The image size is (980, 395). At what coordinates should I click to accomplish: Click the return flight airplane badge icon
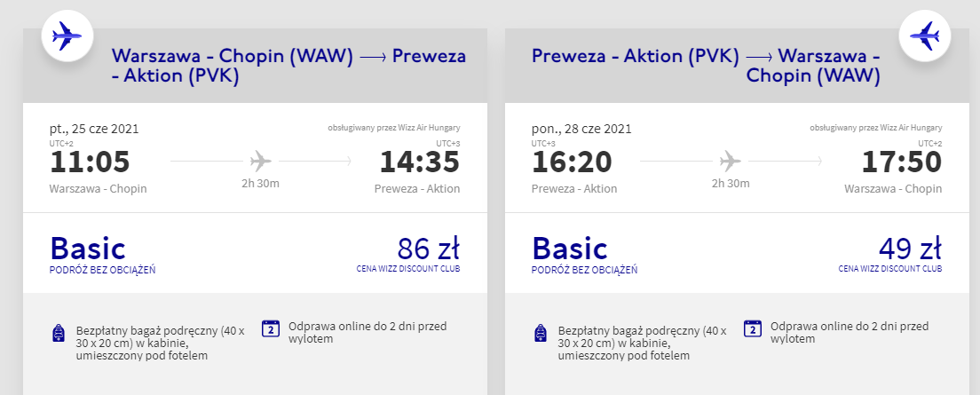(x=925, y=36)
